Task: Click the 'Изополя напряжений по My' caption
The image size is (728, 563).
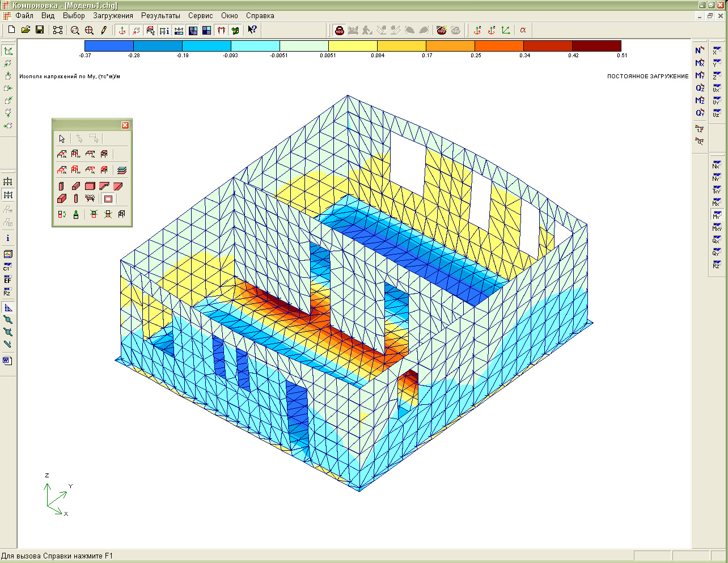Action: pyautogui.click(x=70, y=76)
